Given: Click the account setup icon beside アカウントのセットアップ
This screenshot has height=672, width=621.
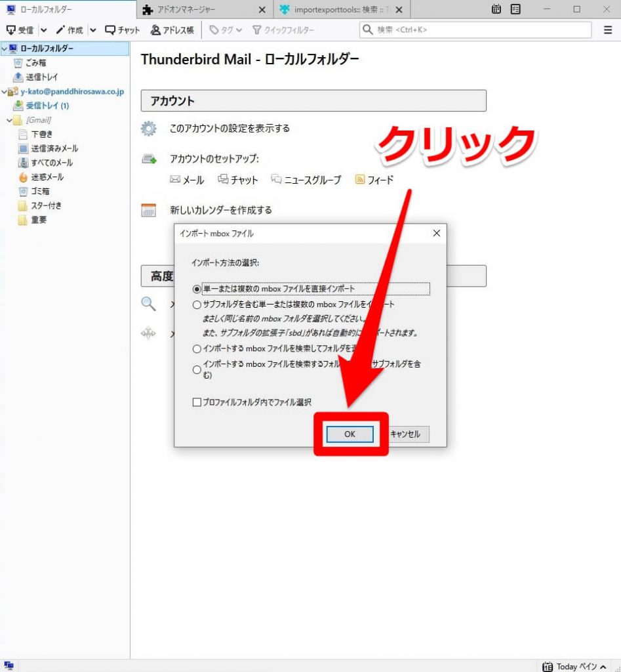Looking at the screenshot, I should tap(149, 159).
